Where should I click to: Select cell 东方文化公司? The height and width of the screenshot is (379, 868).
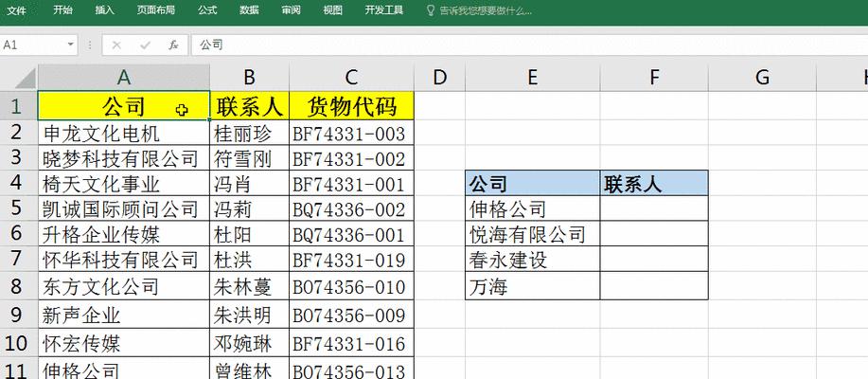point(124,286)
